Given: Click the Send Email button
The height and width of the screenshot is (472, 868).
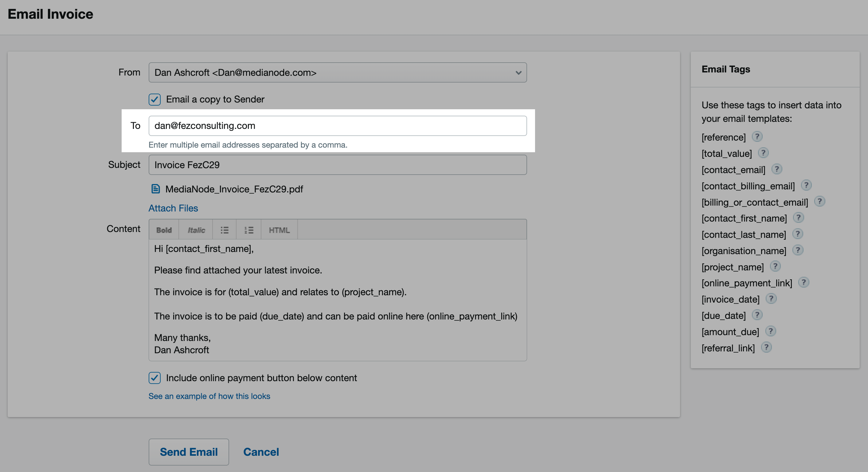Looking at the screenshot, I should coord(189,452).
